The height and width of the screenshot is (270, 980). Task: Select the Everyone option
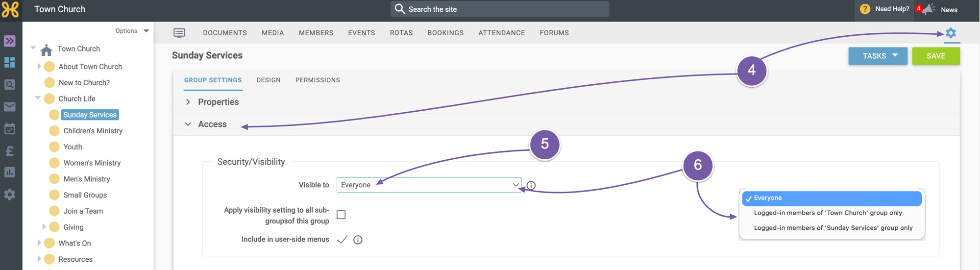[x=832, y=198]
